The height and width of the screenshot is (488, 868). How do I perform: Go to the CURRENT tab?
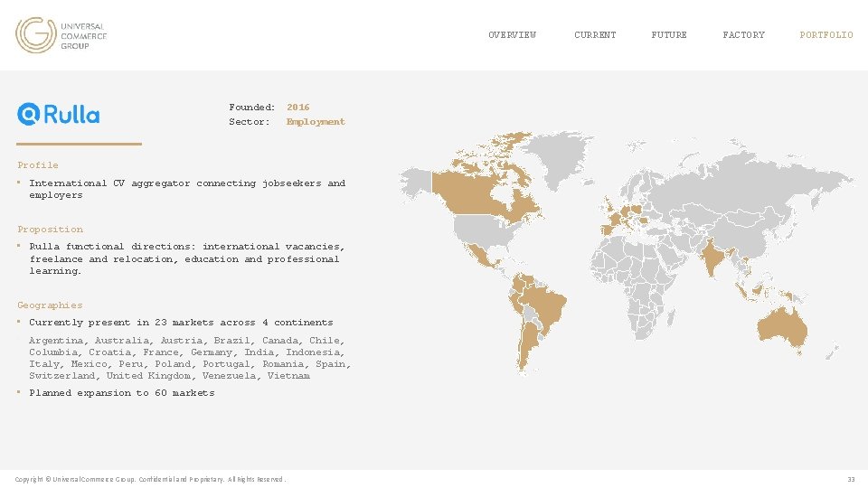click(595, 35)
